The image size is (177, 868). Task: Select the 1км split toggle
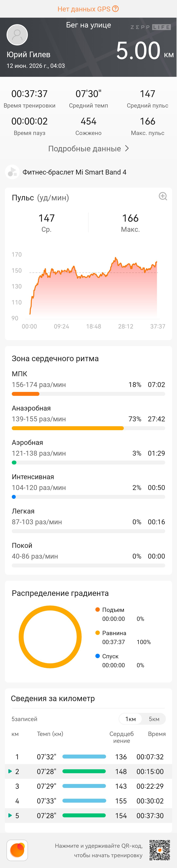pos(130,719)
